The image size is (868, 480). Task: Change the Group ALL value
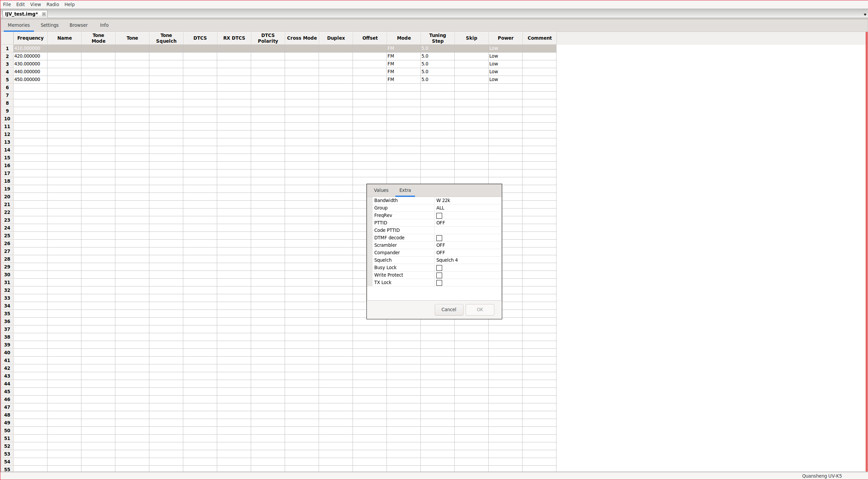tap(467, 208)
